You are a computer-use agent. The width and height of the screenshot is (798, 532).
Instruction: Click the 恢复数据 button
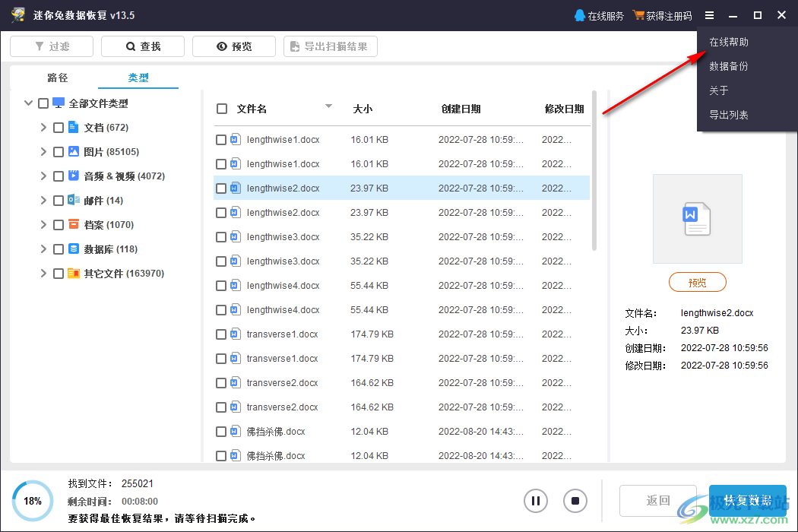(x=748, y=500)
